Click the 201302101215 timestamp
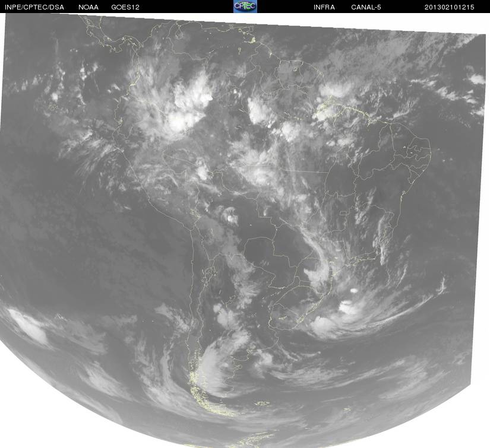This screenshot has height=448, width=490. [x=450, y=7]
